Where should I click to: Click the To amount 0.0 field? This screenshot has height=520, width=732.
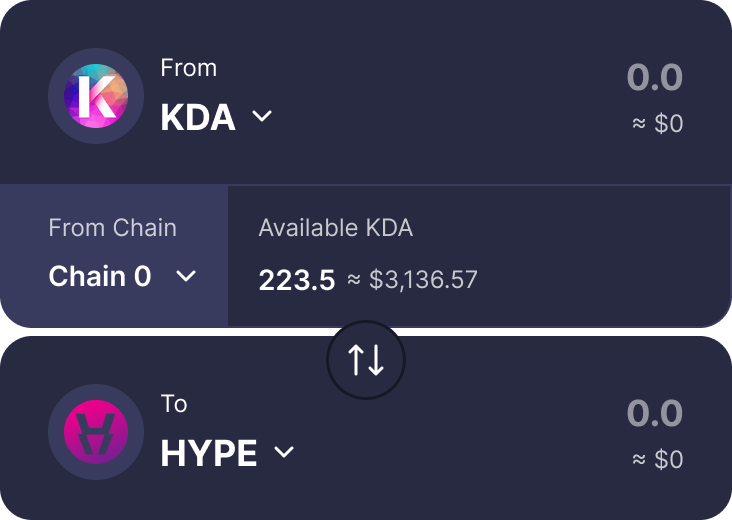tap(655, 413)
